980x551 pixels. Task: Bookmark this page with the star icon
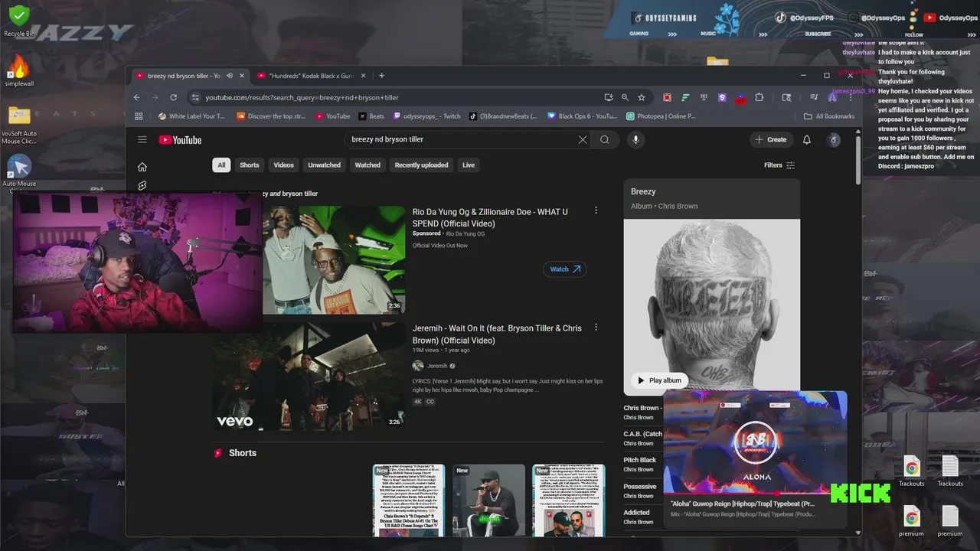tap(642, 97)
